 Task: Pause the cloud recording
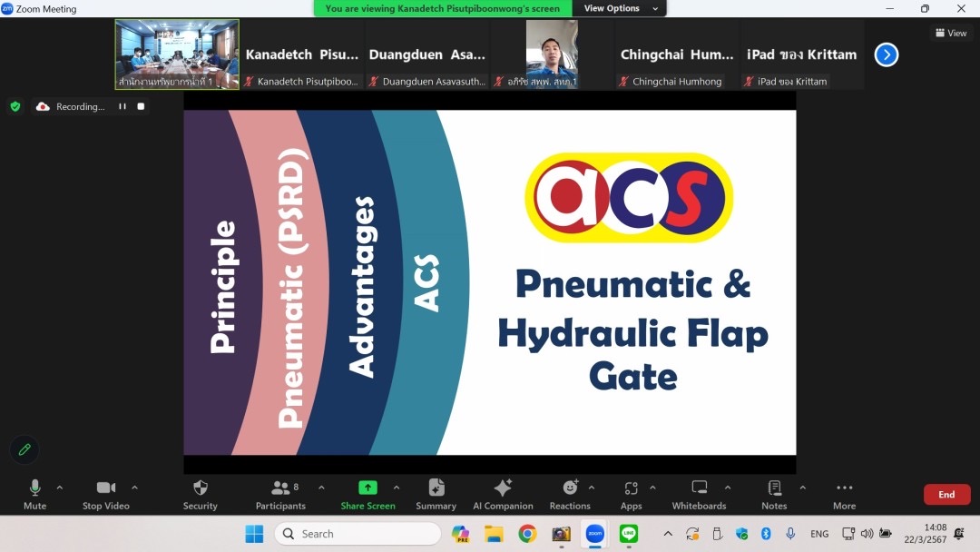[x=122, y=106]
